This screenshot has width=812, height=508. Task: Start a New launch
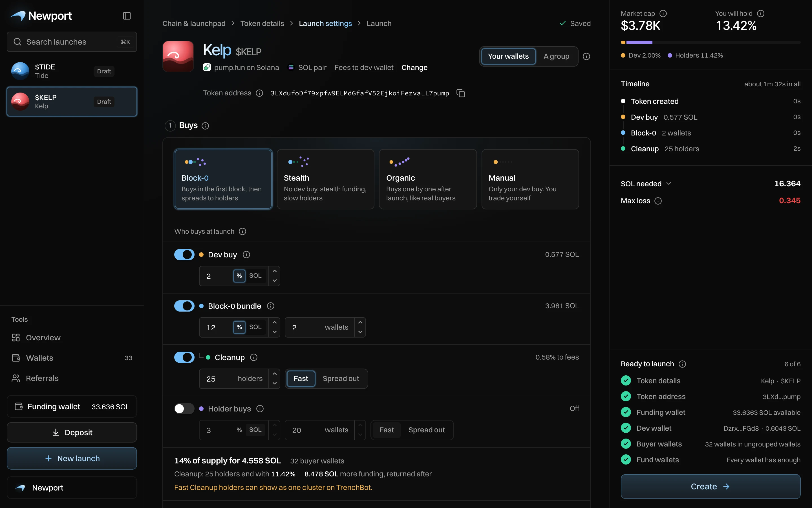(x=72, y=458)
